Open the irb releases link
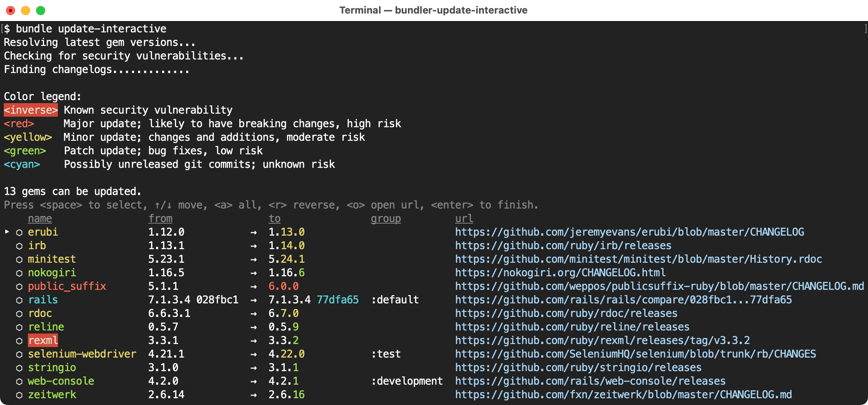 (563, 245)
